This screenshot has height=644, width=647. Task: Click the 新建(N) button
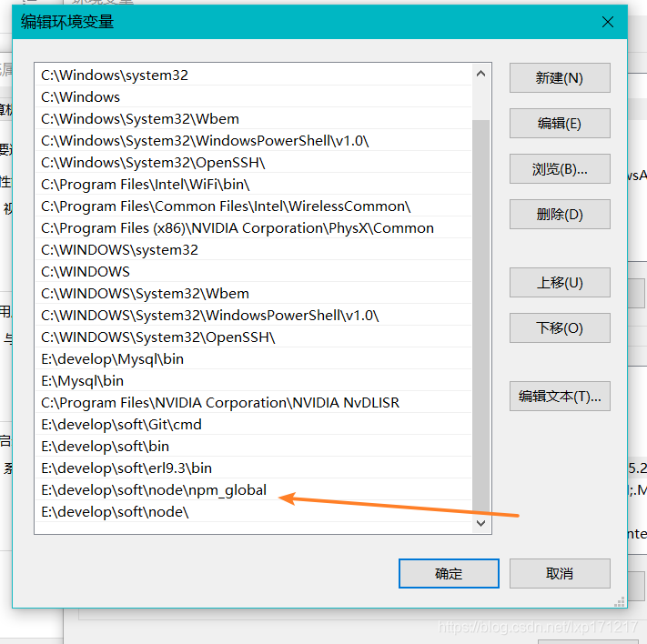pos(560,77)
